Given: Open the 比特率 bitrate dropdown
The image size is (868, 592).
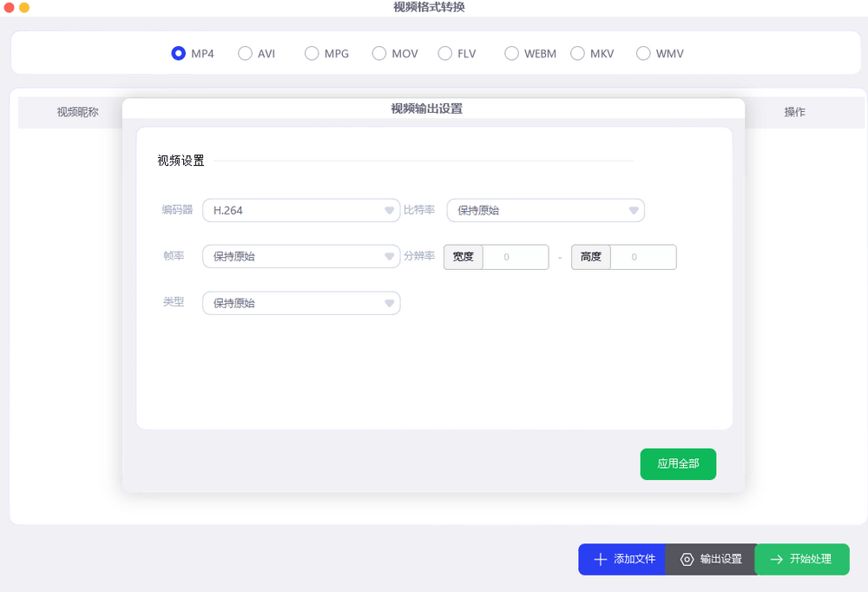Looking at the screenshot, I should 545,210.
